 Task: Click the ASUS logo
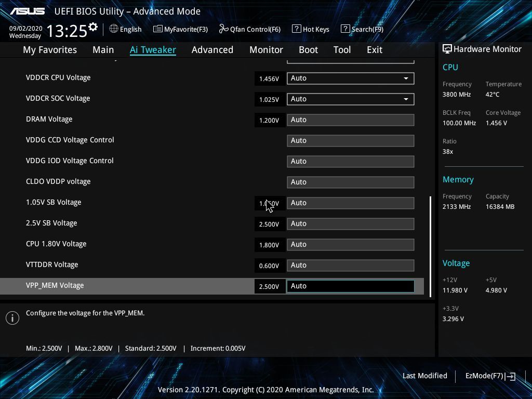click(28, 11)
